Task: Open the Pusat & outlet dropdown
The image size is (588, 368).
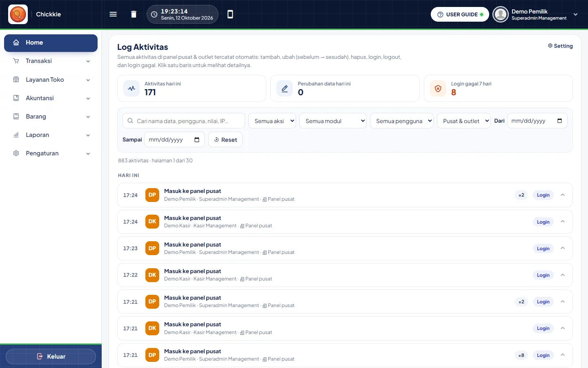Action: (x=464, y=121)
